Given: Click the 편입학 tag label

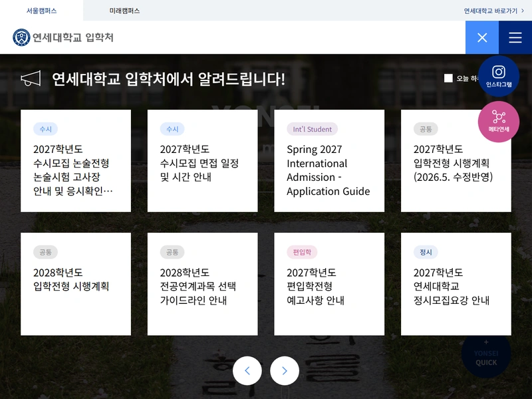Looking at the screenshot, I should (x=302, y=252).
